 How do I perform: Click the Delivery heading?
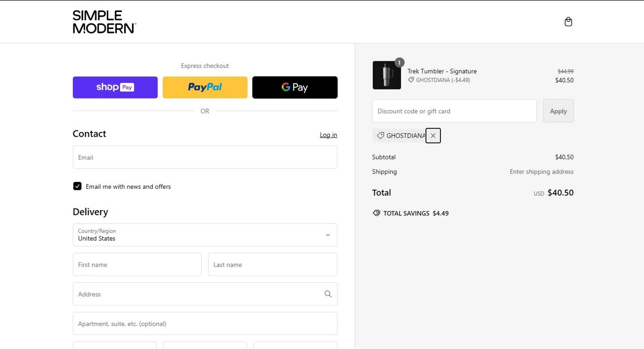pos(90,212)
